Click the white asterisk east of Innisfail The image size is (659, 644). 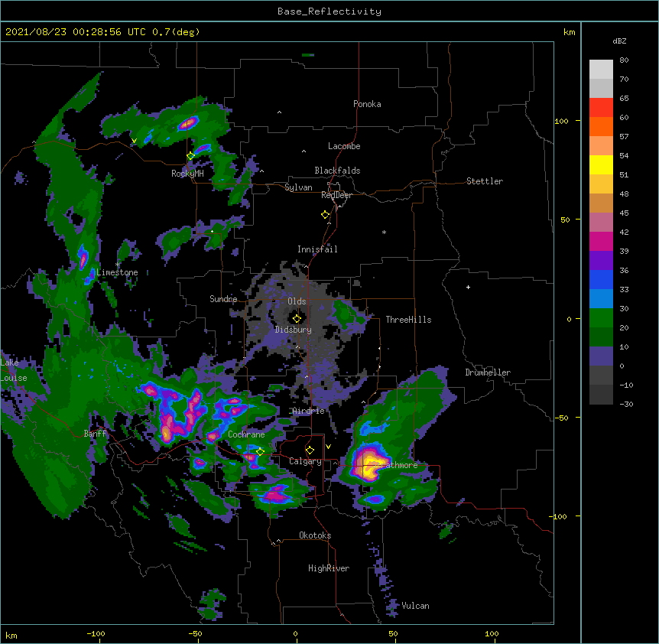tap(384, 232)
